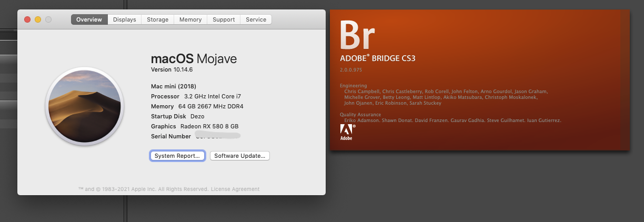The image size is (644, 222).
Task: Click the macOS Mojave desert wallpaper icon
Action: [85, 106]
